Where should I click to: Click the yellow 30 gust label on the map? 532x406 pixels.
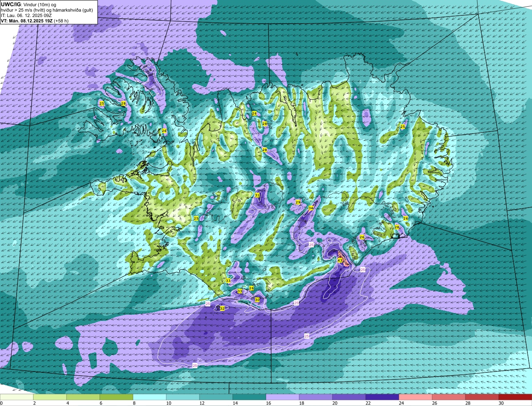tap(257, 300)
